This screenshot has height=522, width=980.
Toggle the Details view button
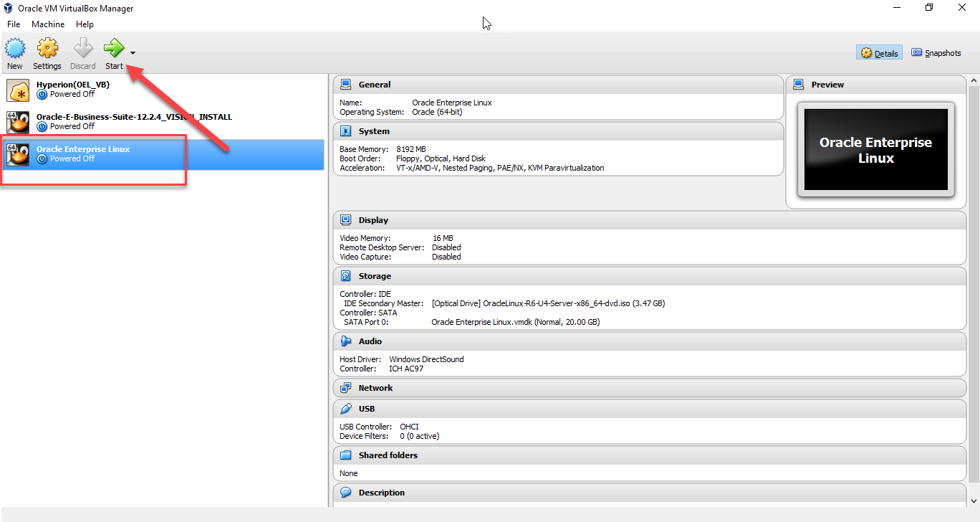pyautogui.click(x=879, y=53)
